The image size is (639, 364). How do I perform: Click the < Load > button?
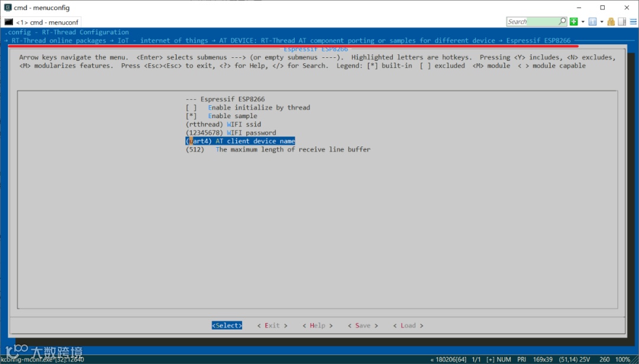(x=408, y=326)
